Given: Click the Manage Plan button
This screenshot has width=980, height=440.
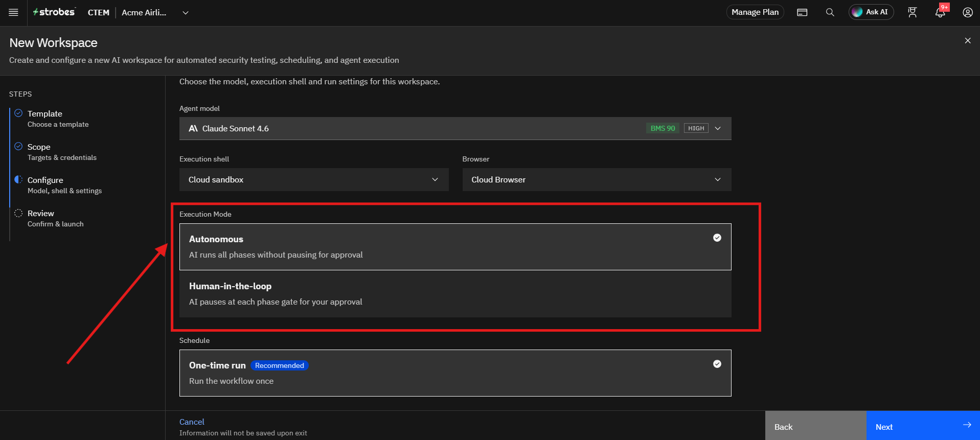Looking at the screenshot, I should pos(755,12).
